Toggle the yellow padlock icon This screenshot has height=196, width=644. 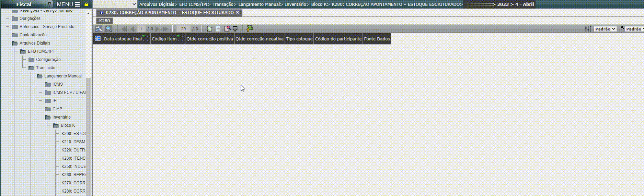click(x=86, y=4)
